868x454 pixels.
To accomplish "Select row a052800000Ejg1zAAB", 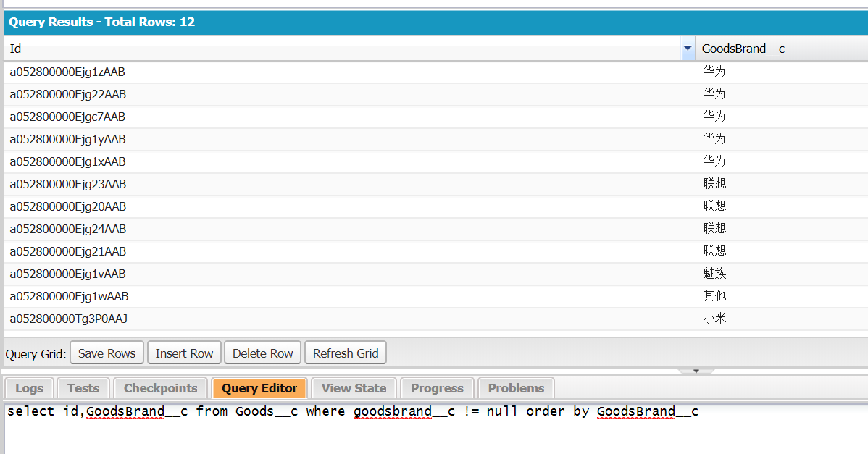I will 435,72.
